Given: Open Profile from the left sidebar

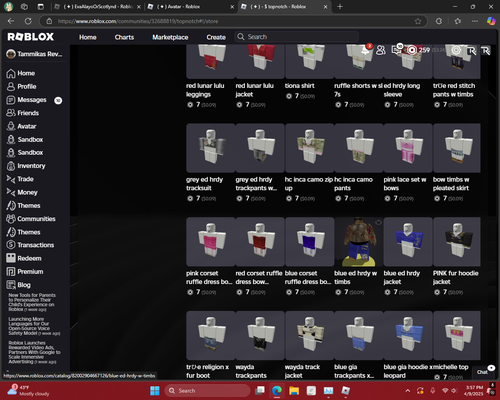Looking at the screenshot, I should point(21,86).
